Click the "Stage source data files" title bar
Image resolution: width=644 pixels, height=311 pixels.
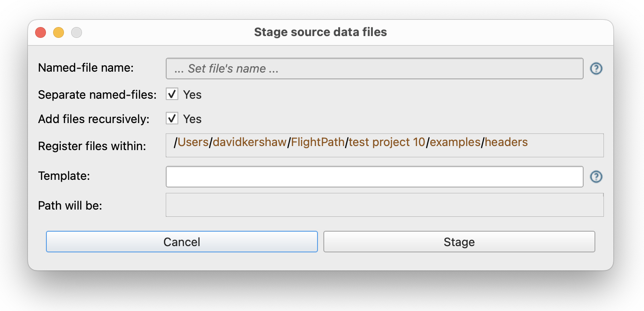320,32
